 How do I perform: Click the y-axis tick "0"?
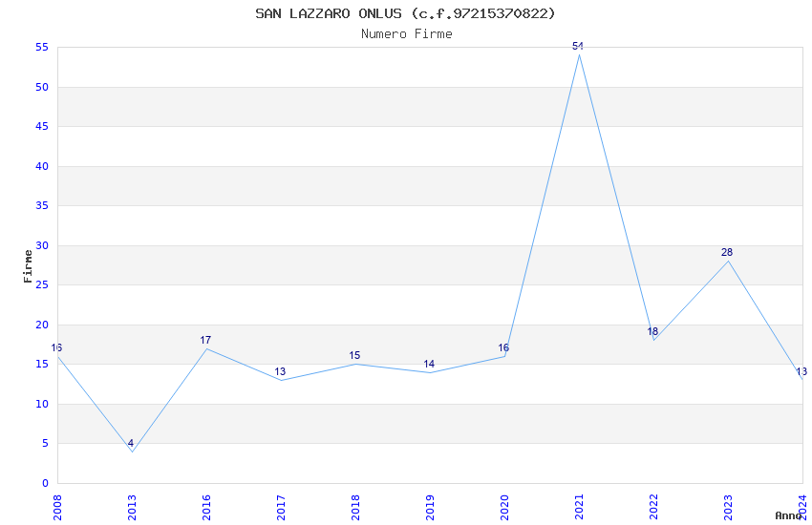click(x=46, y=483)
